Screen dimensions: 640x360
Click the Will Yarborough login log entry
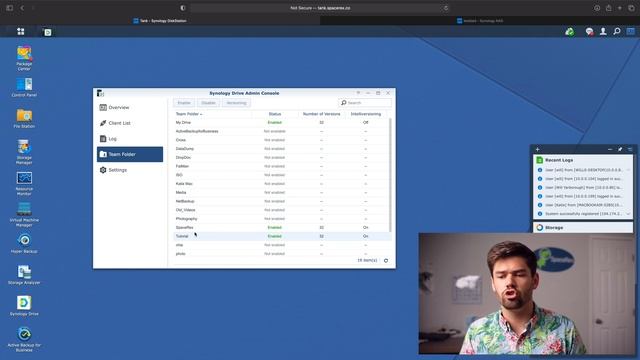click(583, 187)
